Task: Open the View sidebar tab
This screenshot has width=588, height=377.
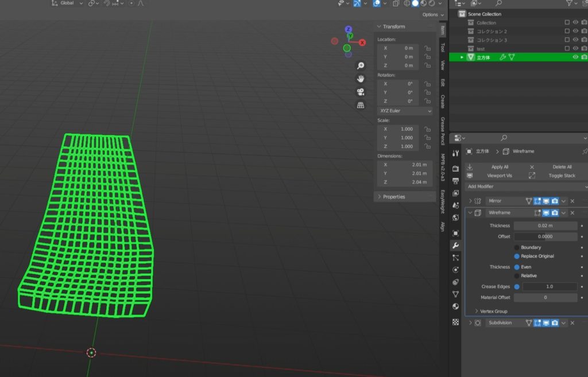Action: [x=443, y=65]
